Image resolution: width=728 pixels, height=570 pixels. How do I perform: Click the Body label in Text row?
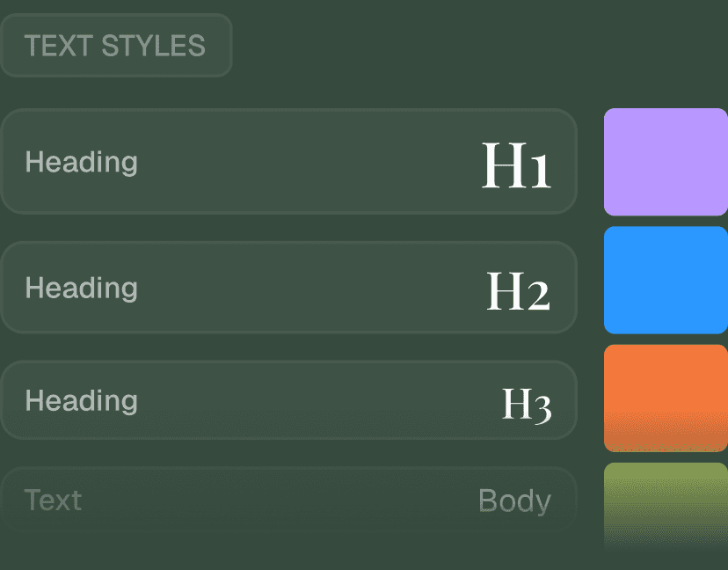pyautogui.click(x=515, y=501)
